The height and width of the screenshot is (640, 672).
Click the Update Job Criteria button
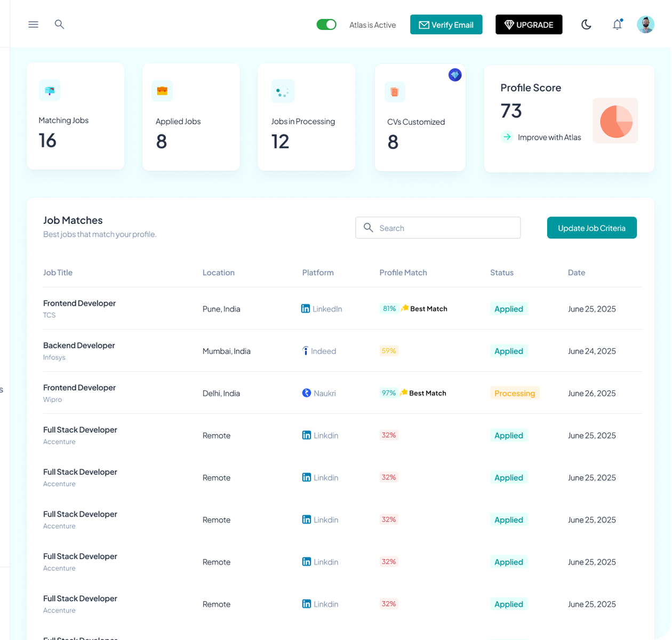click(591, 228)
